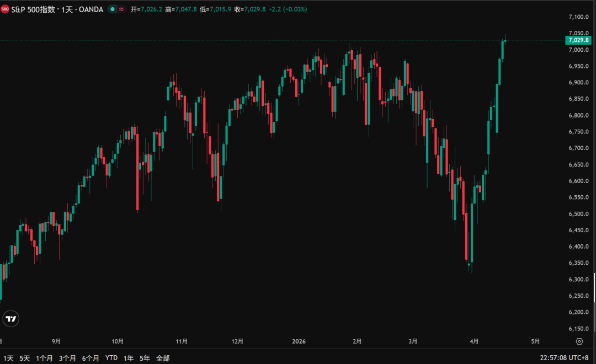Select the 1天 time range
This screenshot has width=596, height=364.
tap(8, 358)
